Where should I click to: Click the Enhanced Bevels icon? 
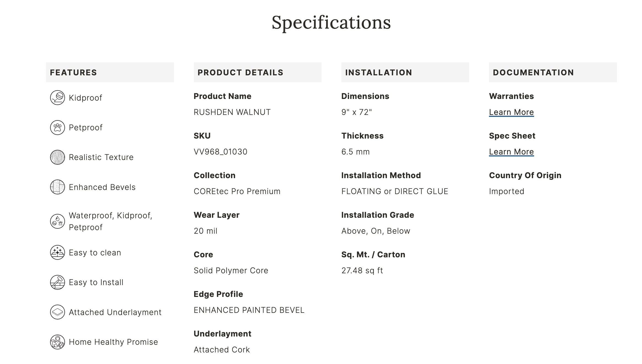(57, 187)
